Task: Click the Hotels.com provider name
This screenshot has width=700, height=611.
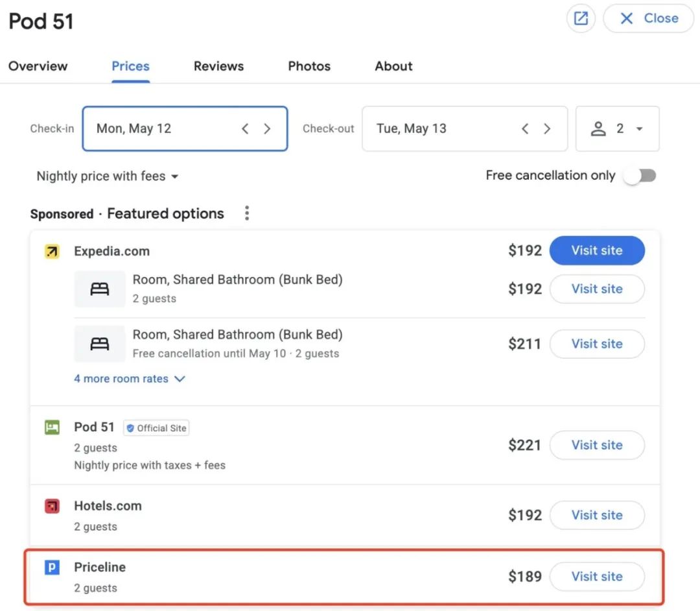Action: 108,505
